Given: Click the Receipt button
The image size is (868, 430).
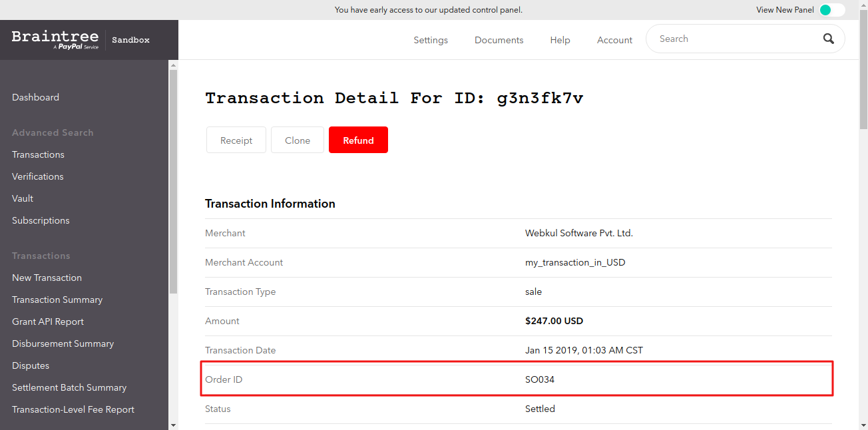Looking at the screenshot, I should (236, 140).
